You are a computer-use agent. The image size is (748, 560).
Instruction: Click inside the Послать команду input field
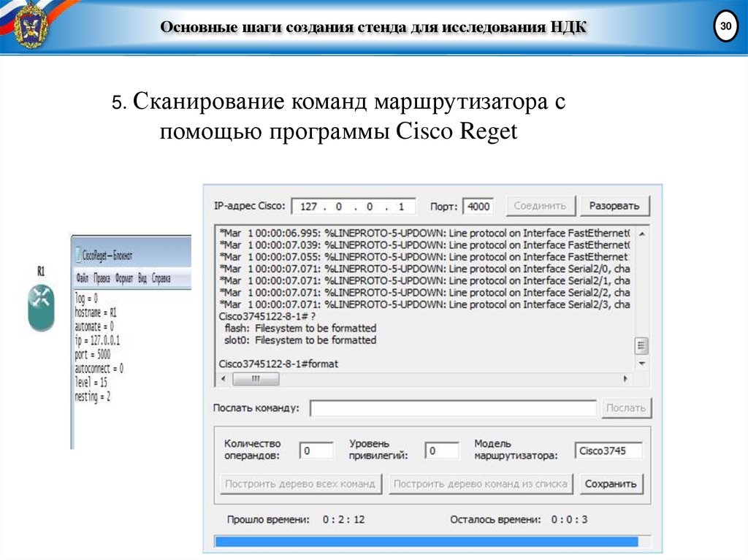pos(453,407)
